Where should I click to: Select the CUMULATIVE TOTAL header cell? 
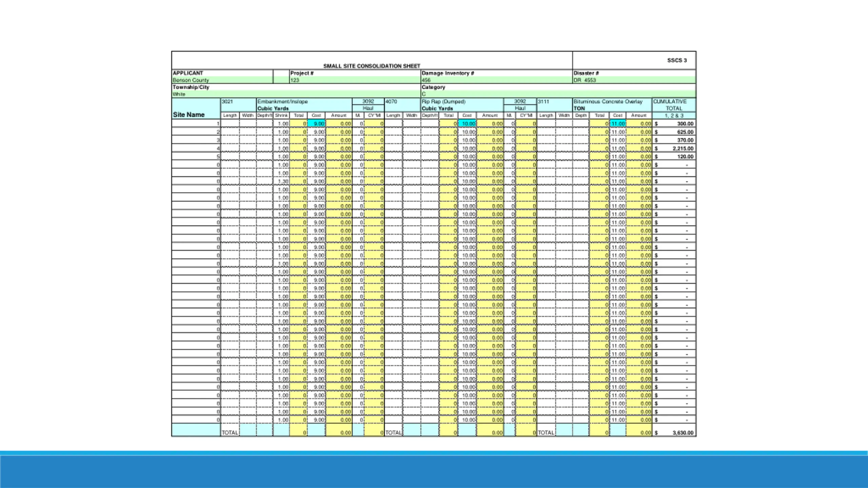point(674,105)
